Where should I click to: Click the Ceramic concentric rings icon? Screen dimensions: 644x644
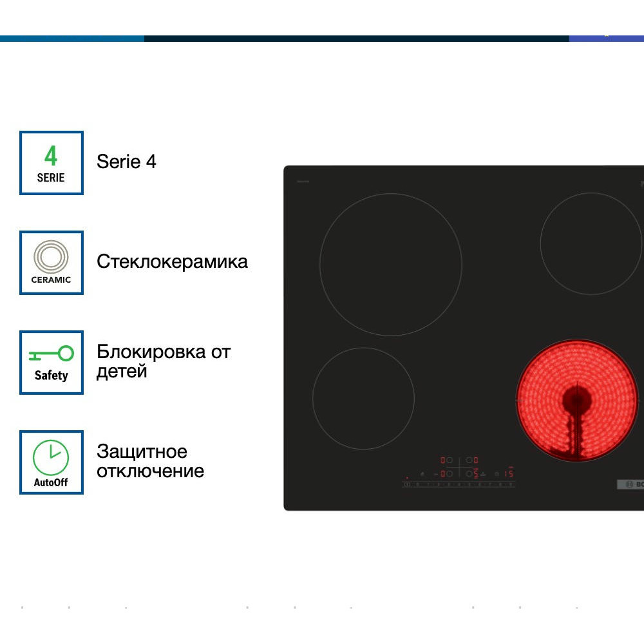pyautogui.click(x=52, y=257)
